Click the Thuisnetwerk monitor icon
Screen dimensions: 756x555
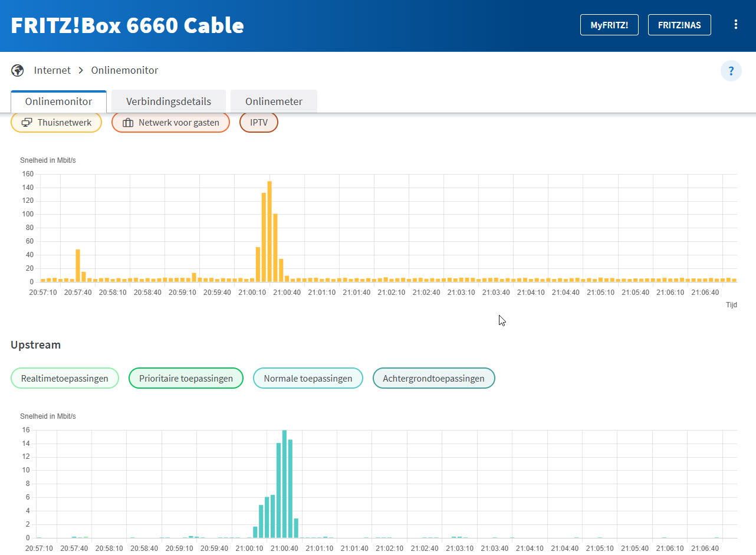tap(27, 123)
